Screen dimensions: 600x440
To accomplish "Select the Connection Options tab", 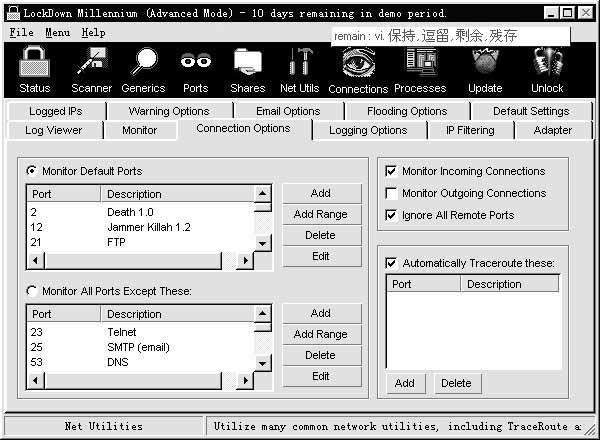I will (243, 129).
